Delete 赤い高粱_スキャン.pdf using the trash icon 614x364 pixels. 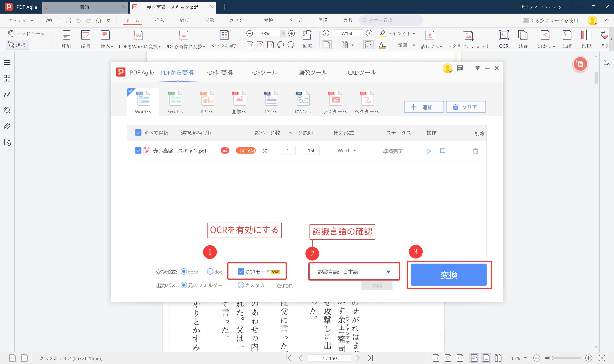click(475, 151)
